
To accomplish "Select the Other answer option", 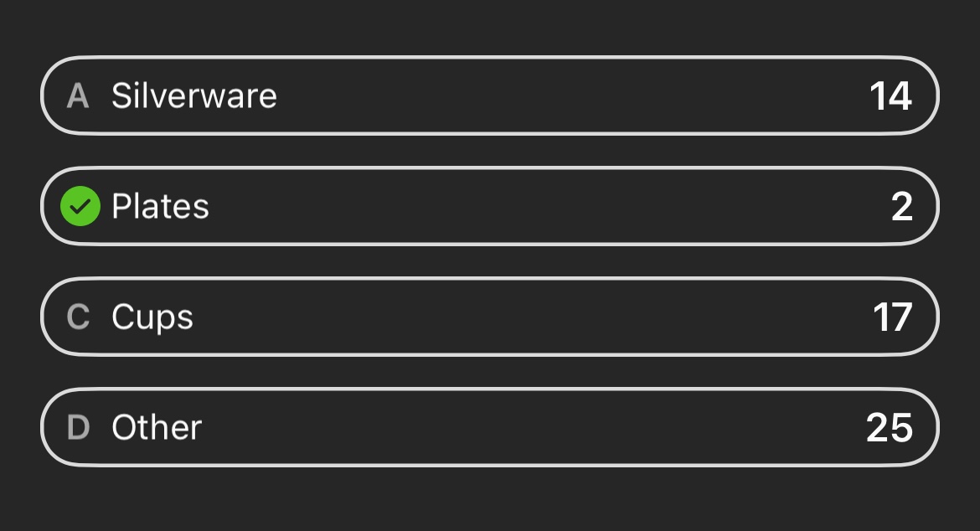I will click(x=490, y=427).
